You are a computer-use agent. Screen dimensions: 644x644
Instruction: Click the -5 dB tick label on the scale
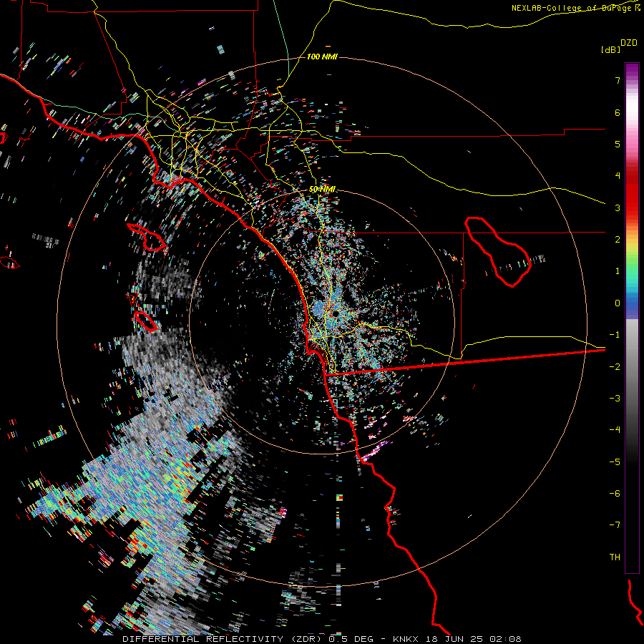(x=615, y=462)
